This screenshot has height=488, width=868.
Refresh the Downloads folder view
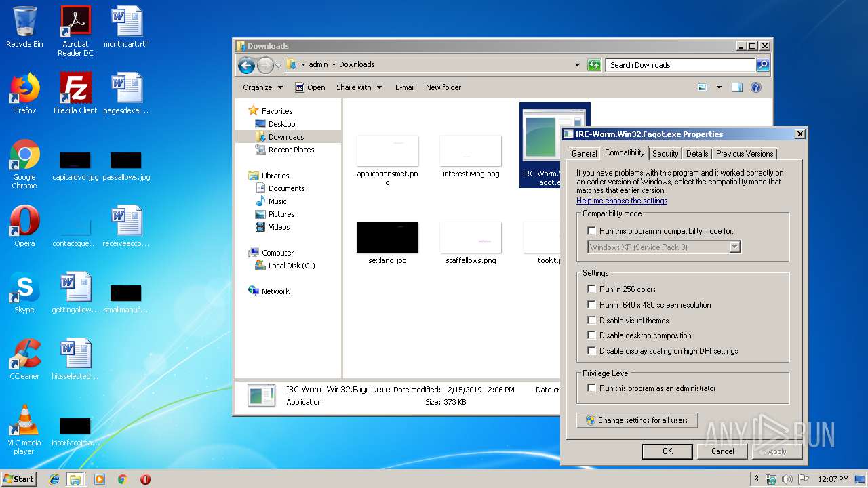click(x=594, y=65)
